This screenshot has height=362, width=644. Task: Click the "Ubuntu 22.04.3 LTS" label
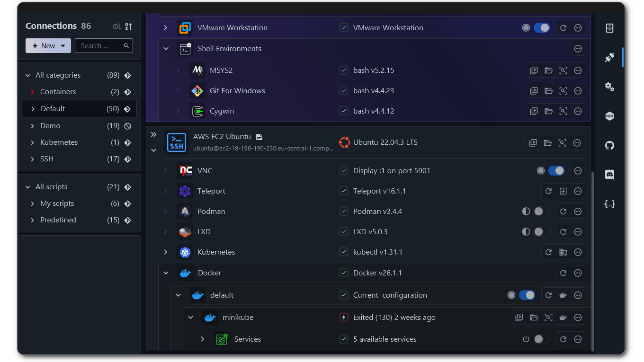point(385,142)
